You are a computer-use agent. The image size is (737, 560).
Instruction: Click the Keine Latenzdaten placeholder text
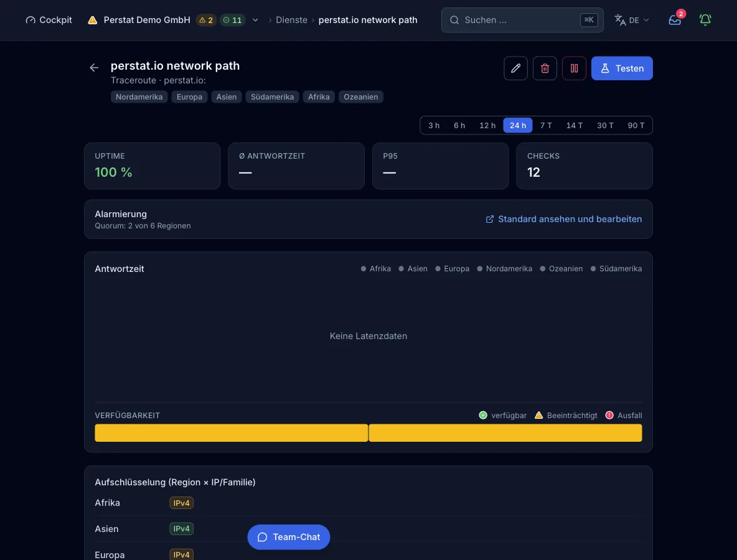368,337
